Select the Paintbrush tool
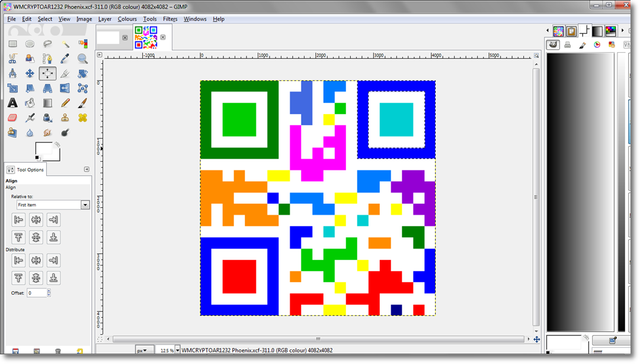Image resolution: width=640 pixels, height=364 pixels. pos(82,103)
